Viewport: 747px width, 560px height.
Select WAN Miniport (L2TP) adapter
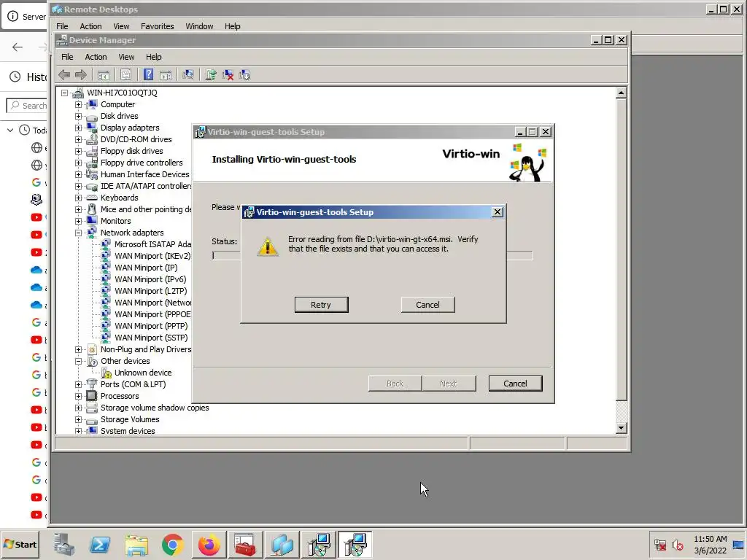click(150, 291)
